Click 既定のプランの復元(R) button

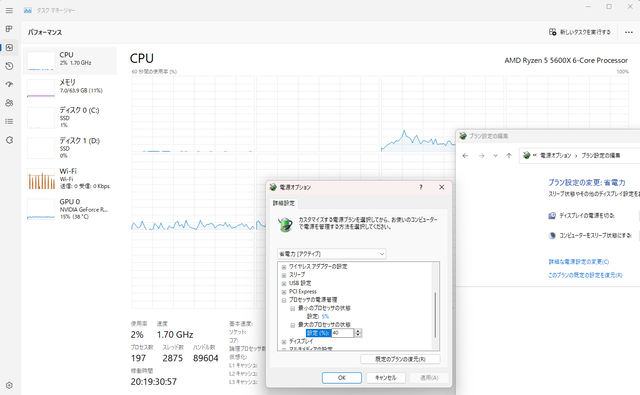tap(400, 359)
